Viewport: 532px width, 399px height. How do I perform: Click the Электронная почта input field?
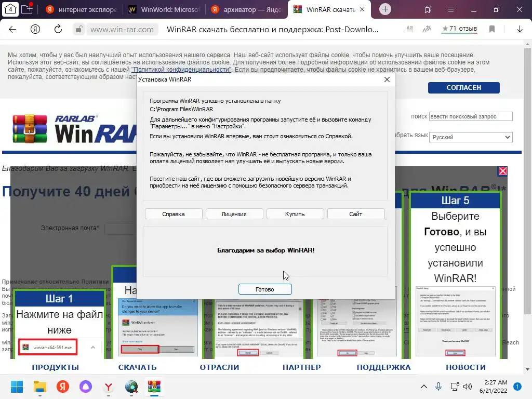pyautogui.click(x=121, y=229)
